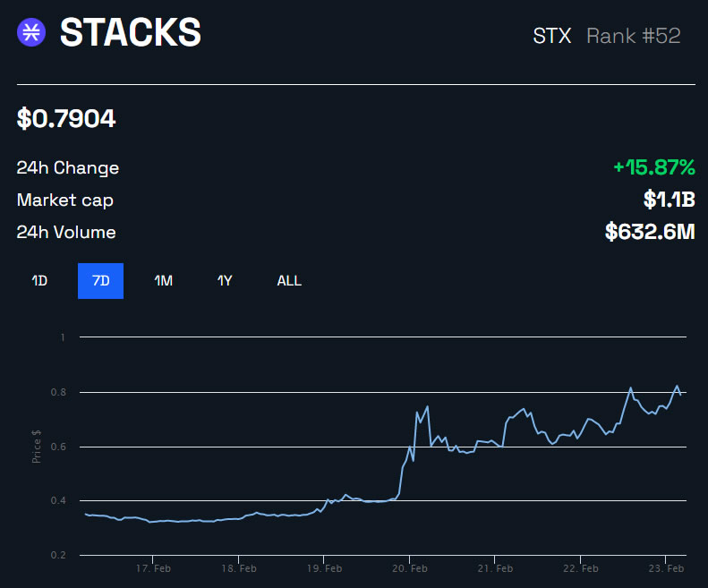
Task: Click the STACKS coin title
Action: [130, 33]
